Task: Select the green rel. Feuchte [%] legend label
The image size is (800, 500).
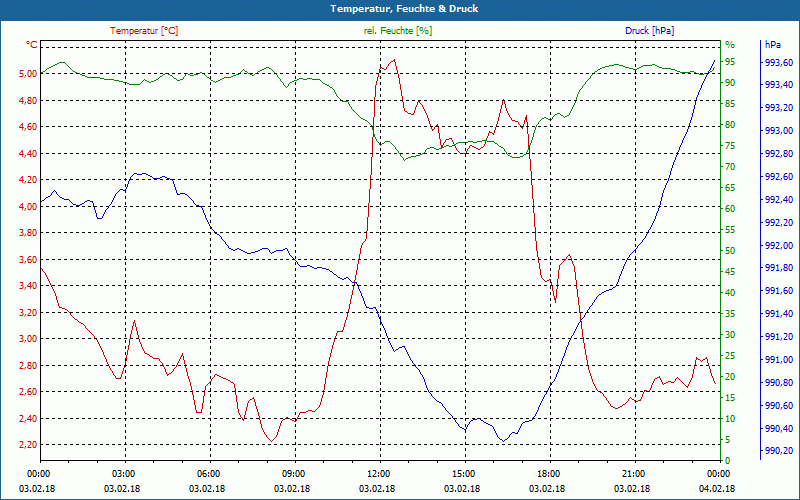Action: [397, 31]
